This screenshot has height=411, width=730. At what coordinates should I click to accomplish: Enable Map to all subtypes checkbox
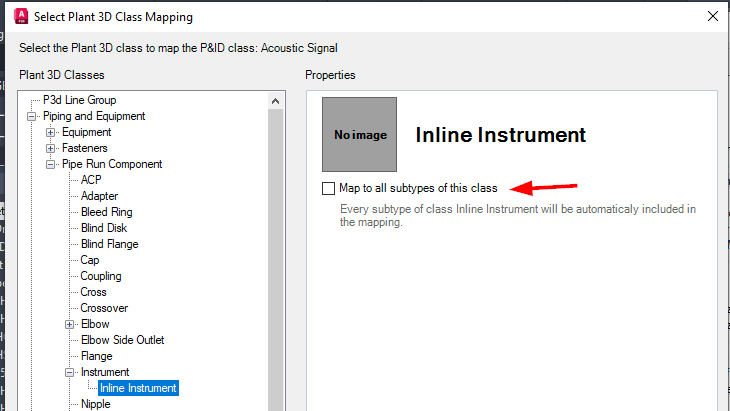(x=328, y=188)
